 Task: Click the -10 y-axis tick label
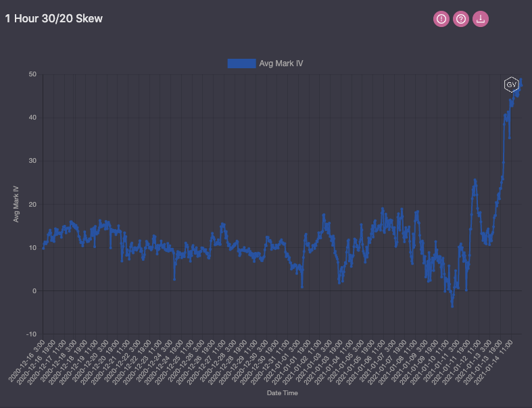click(31, 334)
